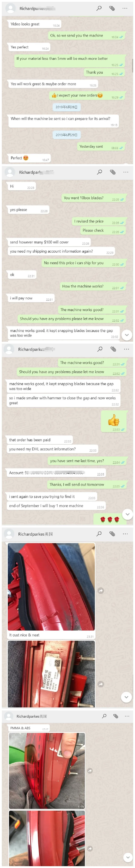Viewport: 135px width, 868px height.
Task: Open the contact avatar in the topmost Richardparkes header
Action: click(11, 8)
